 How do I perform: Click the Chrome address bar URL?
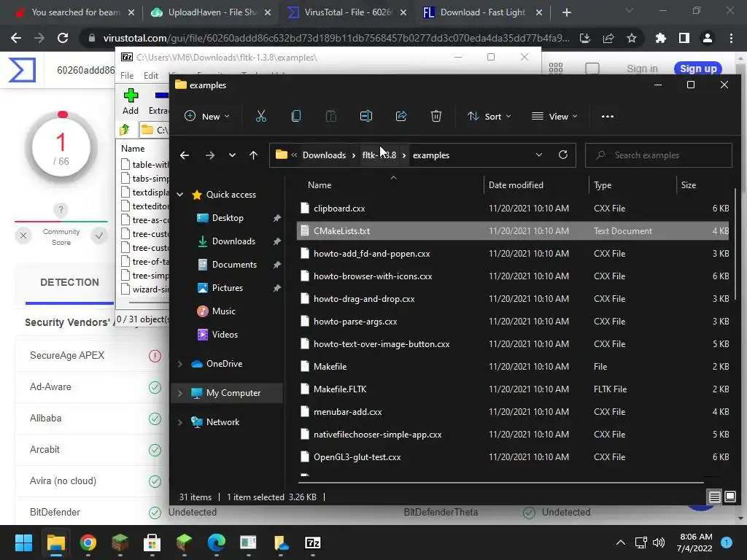tap(336, 38)
